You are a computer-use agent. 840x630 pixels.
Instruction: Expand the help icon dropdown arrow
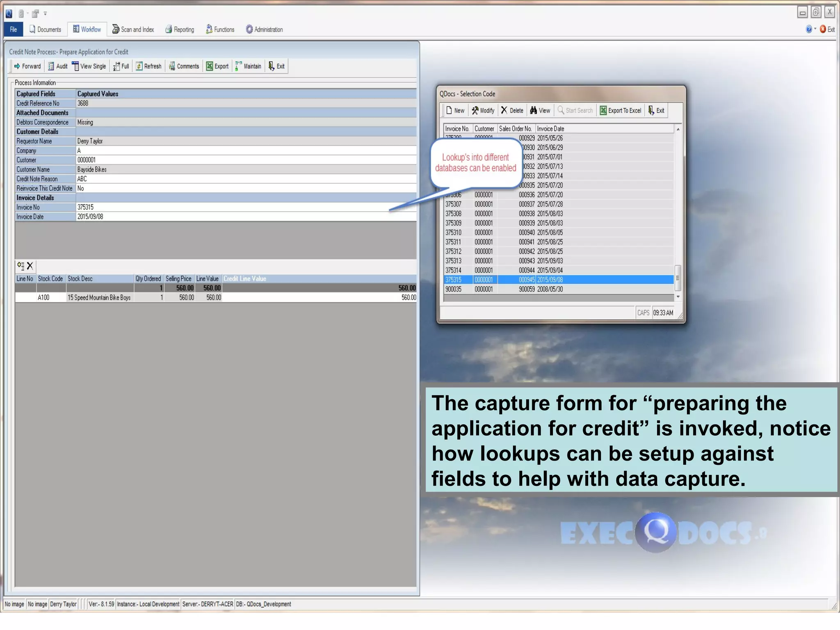pyautogui.click(x=815, y=29)
